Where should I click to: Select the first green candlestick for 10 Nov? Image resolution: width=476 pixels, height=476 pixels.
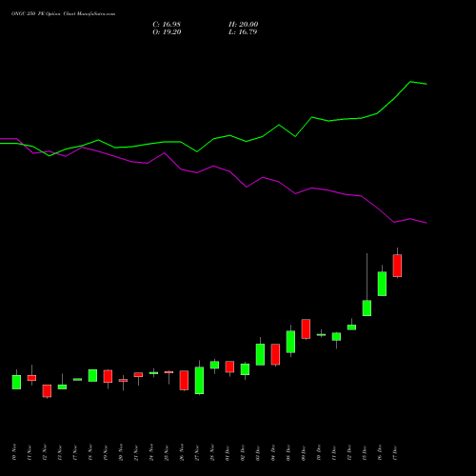pos(16,382)
